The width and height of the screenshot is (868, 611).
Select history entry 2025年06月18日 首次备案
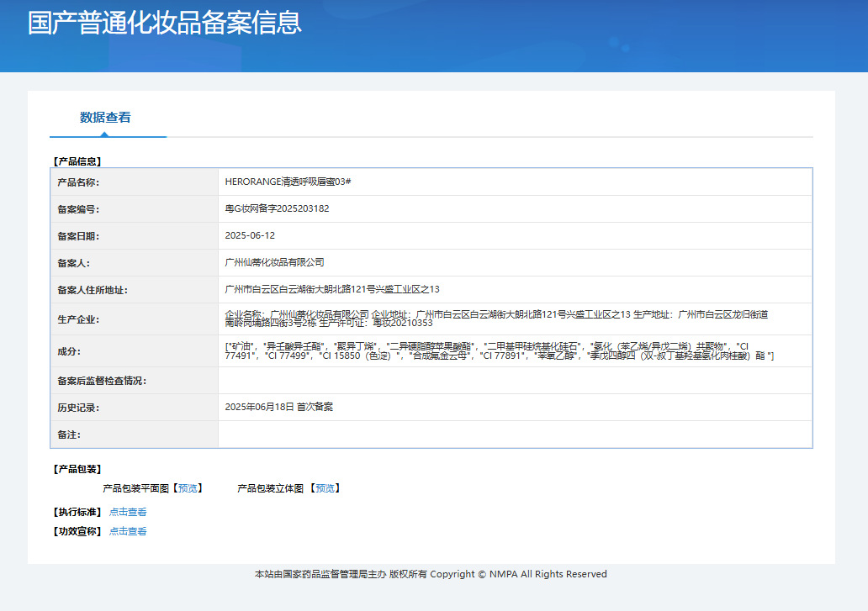[279, 407]
